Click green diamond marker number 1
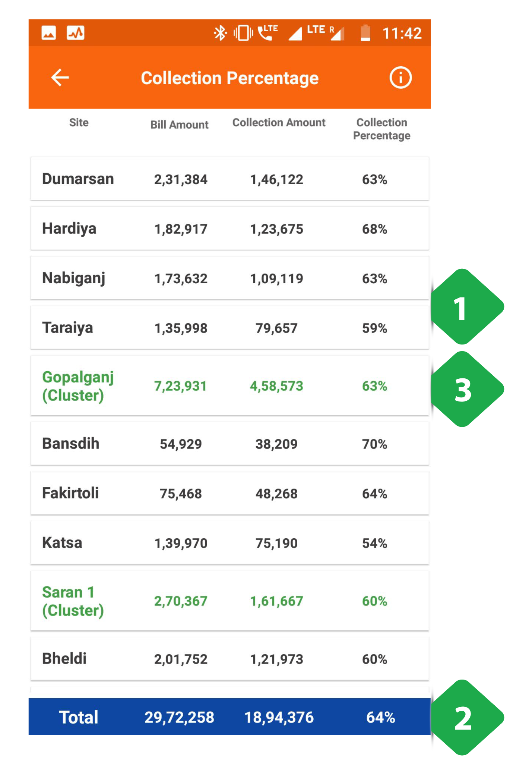 click(466, 306)
